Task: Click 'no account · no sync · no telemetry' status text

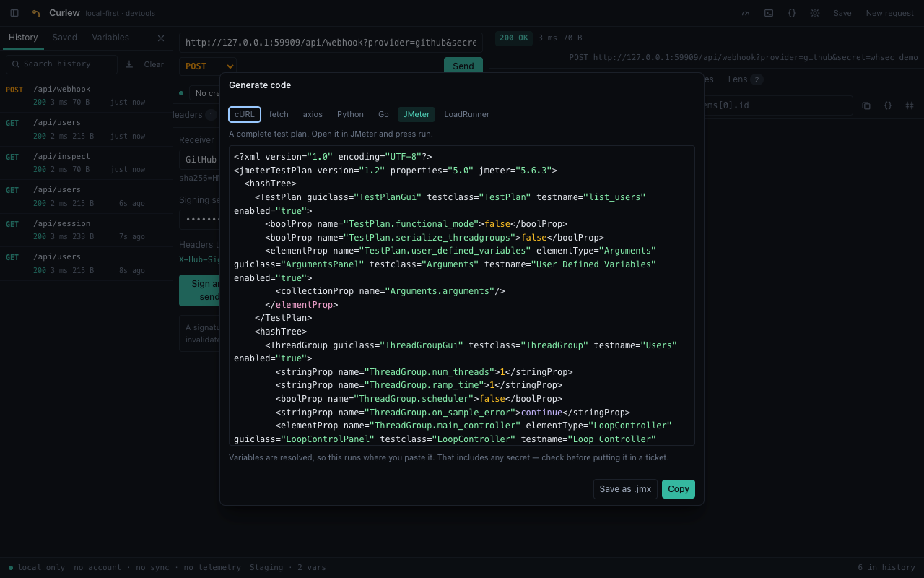Action: 157,567
